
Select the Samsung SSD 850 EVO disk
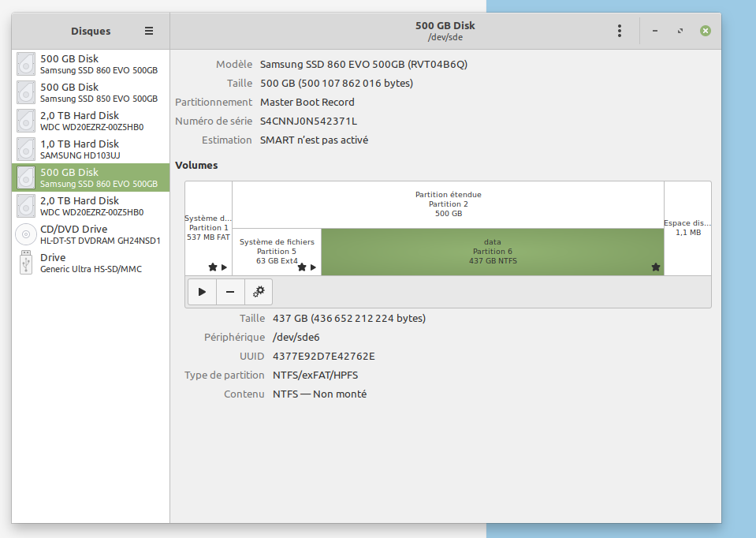[x=91, y=92]
